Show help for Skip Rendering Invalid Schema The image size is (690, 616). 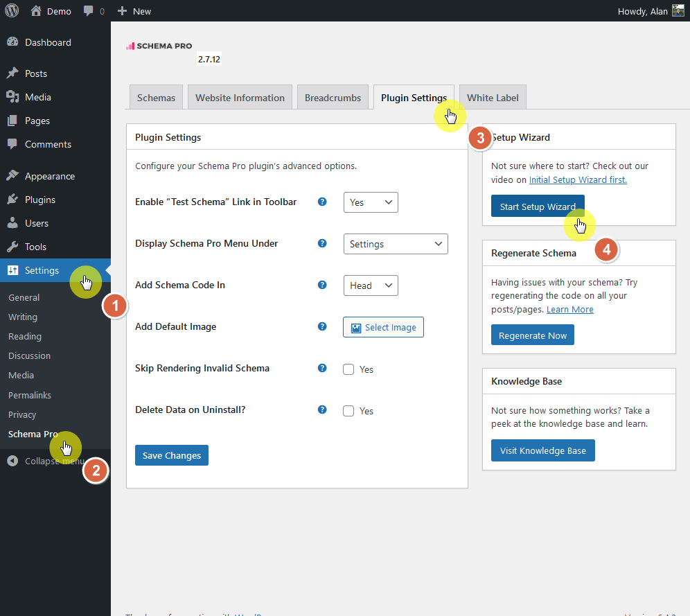coord(322,368)
